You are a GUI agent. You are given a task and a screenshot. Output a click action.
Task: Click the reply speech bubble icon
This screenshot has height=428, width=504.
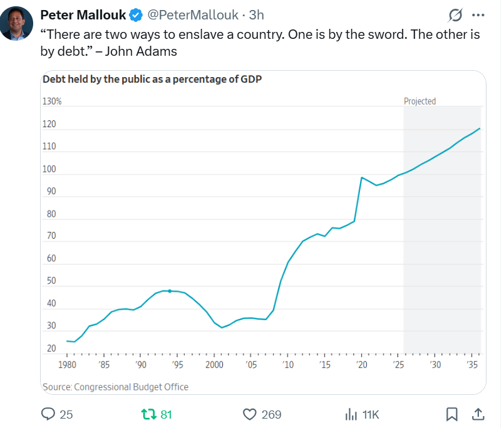(49, 414)
